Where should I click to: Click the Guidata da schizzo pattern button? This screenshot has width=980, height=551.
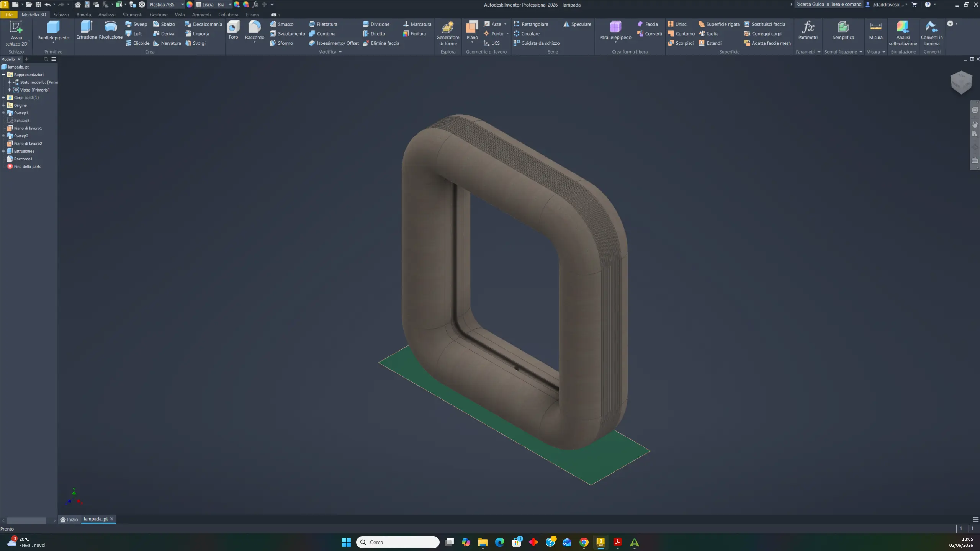coord(537,43)
